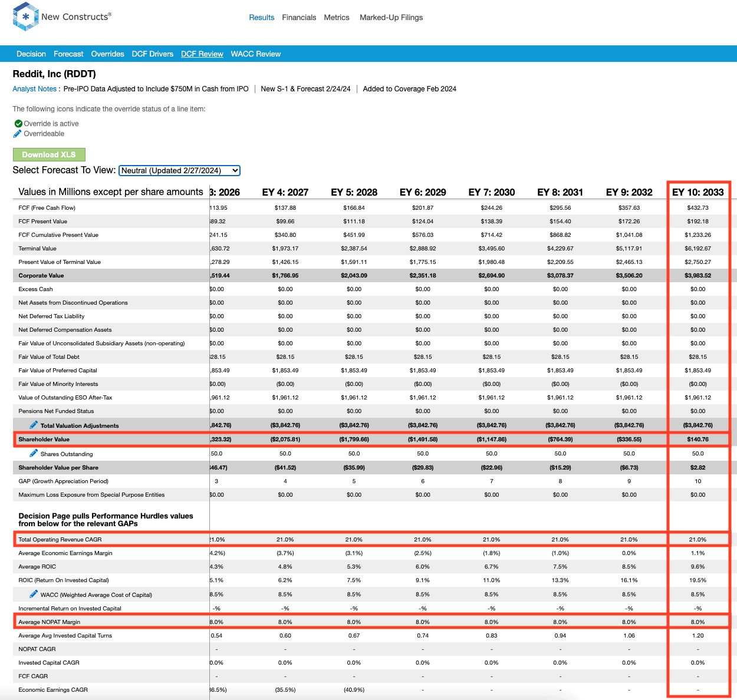Click pencil icon beside Shares Outstanding

34,453
